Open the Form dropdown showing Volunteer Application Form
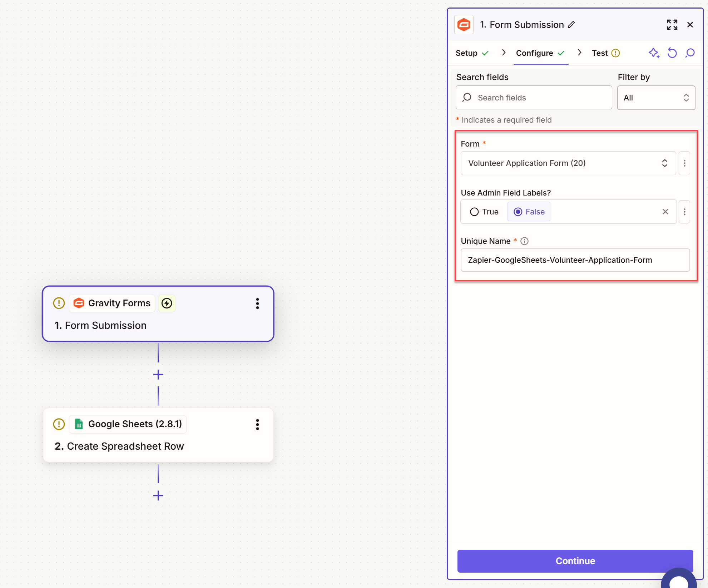 568,163
